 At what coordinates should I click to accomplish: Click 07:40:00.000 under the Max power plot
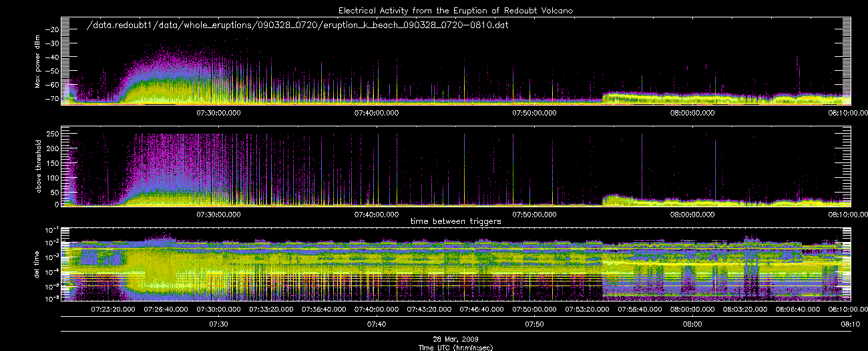pos(377,113)
